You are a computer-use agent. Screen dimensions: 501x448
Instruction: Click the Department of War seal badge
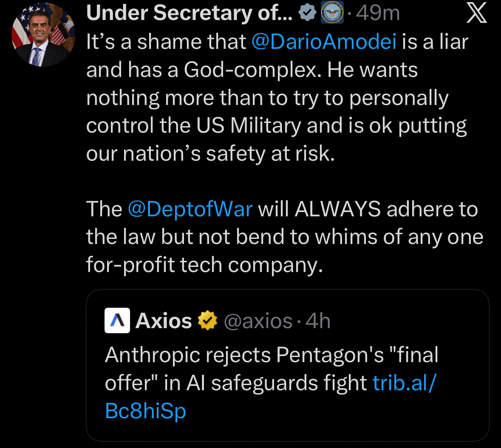[331, 14]
